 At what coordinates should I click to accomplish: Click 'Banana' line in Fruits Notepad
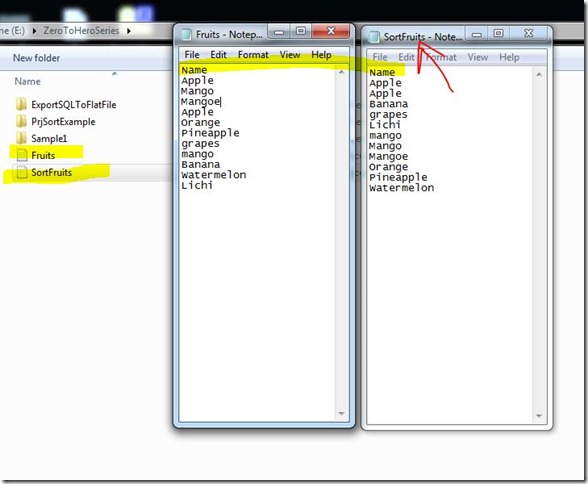pos(201,164)
